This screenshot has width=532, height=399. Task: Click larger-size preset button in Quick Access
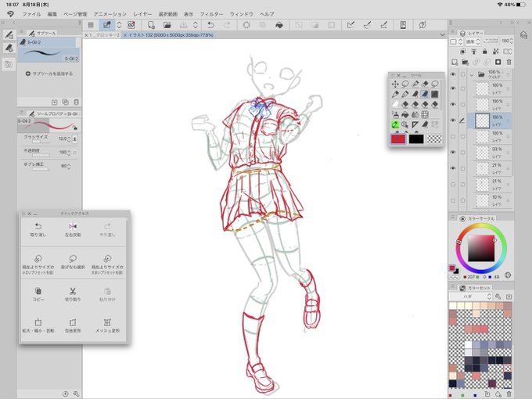(x=107, y=264)
